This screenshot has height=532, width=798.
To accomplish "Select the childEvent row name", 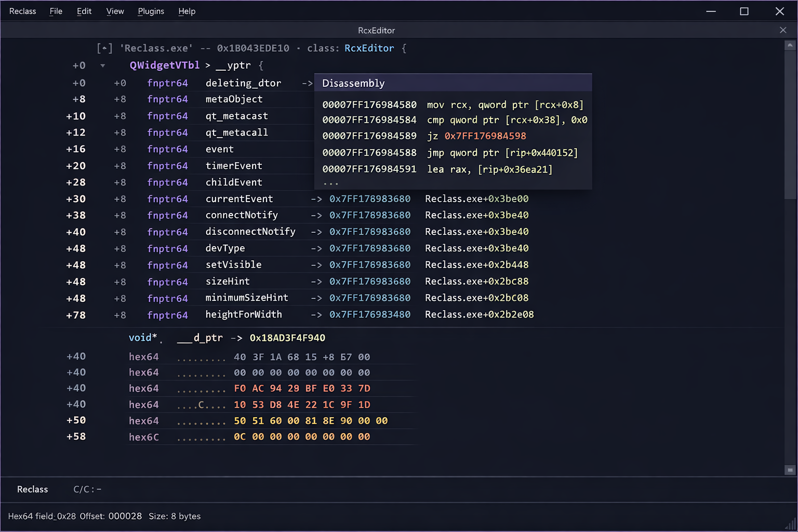I will (x=234, y=182).
